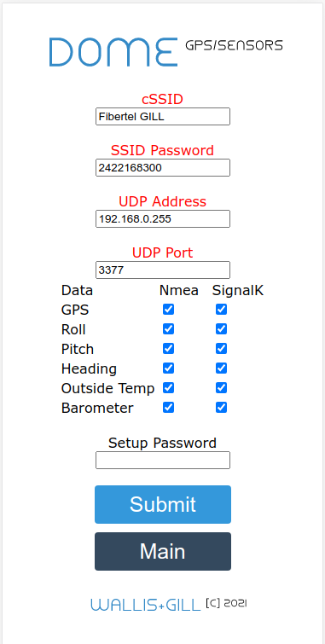
Task: Focus the cSSID field containing Fibertel GILL
Action: (x=163, y=117)
